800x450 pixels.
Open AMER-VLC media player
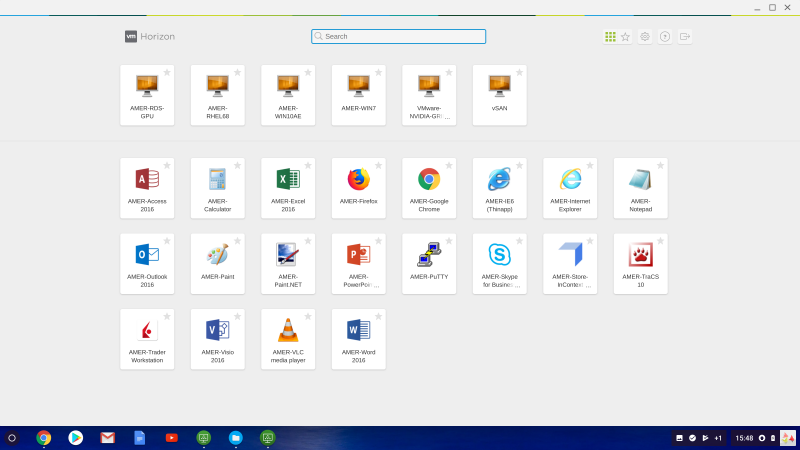tap(288, 331)
